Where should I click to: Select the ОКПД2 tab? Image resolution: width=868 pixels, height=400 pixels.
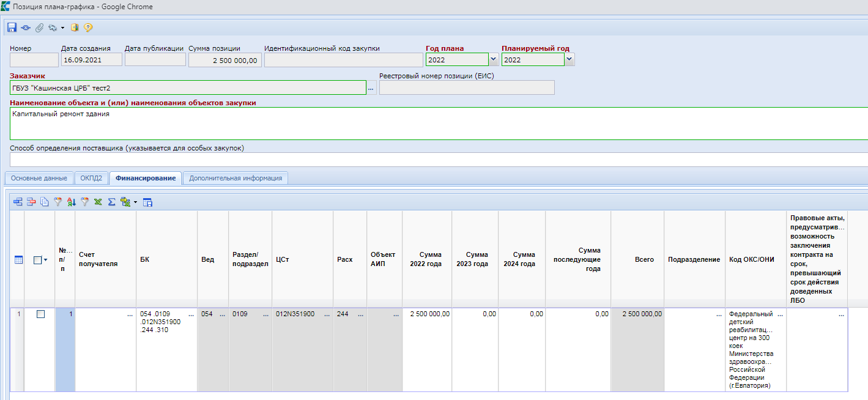92,178
